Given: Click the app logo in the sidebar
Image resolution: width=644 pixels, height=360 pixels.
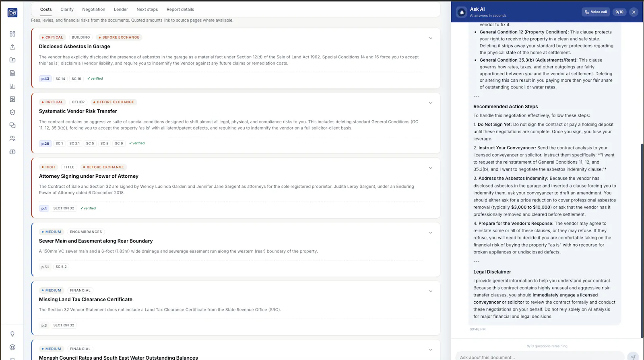Looking at the screenshot, I should [x=12, y=13].
